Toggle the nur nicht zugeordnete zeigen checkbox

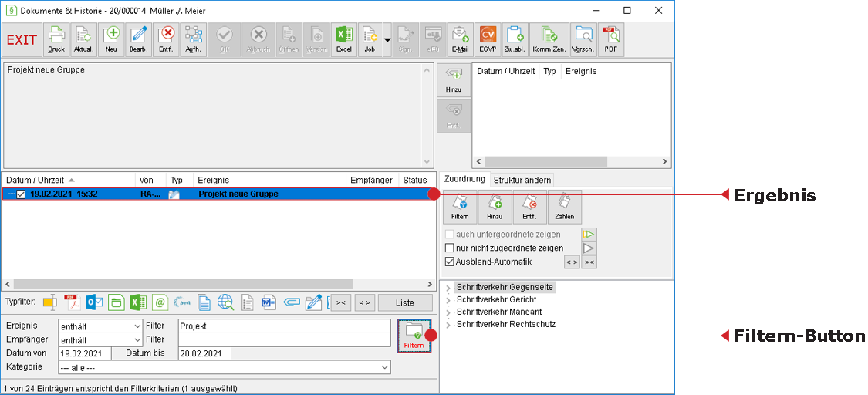[450, 248]
